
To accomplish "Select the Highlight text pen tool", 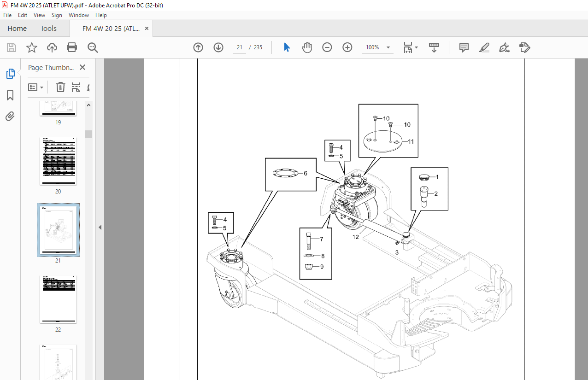I will click(x=484, y=47).
